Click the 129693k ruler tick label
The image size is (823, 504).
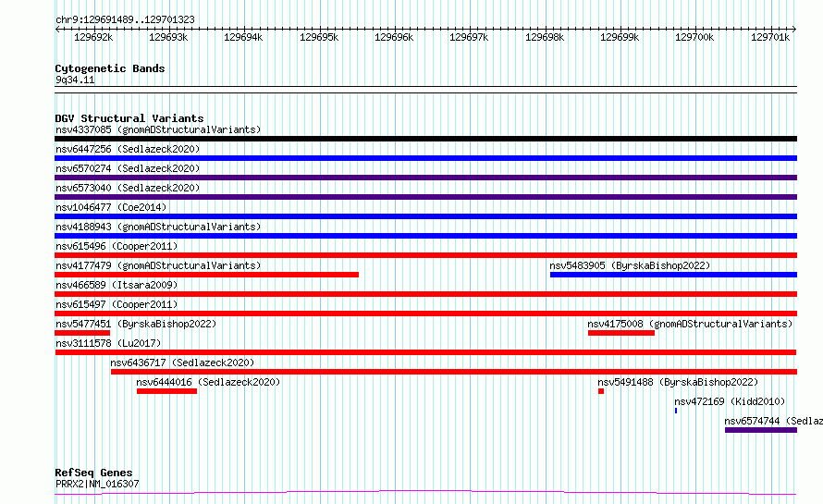[x=168, y=37]
